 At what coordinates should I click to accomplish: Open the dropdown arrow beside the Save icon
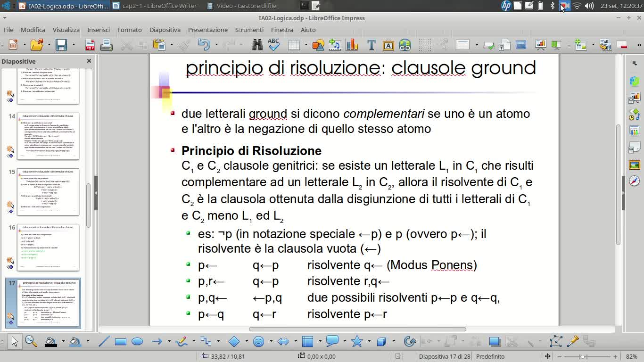coord(74,45)
